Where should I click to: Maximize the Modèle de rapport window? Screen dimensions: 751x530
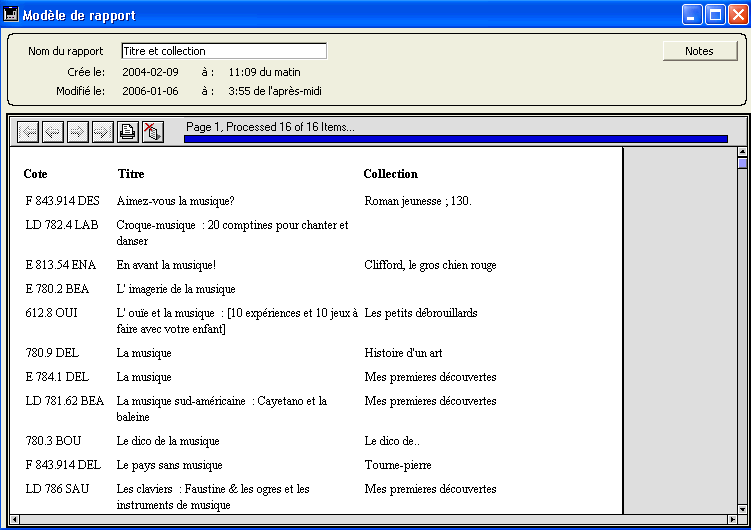(715, 15)
